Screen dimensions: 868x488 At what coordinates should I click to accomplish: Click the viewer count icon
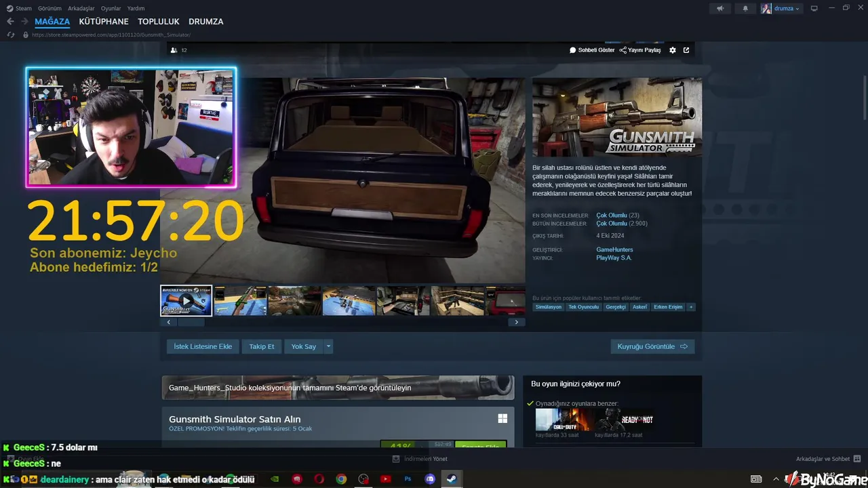tap(174, 50)
